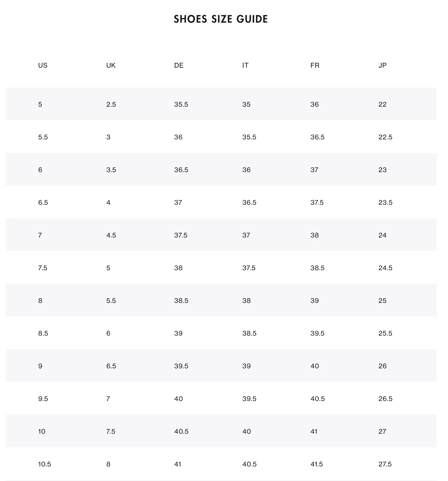This screenshot has width=448, height=481.
Task: Click the Shoes Size Guide heading
Action: click(221, 19)
